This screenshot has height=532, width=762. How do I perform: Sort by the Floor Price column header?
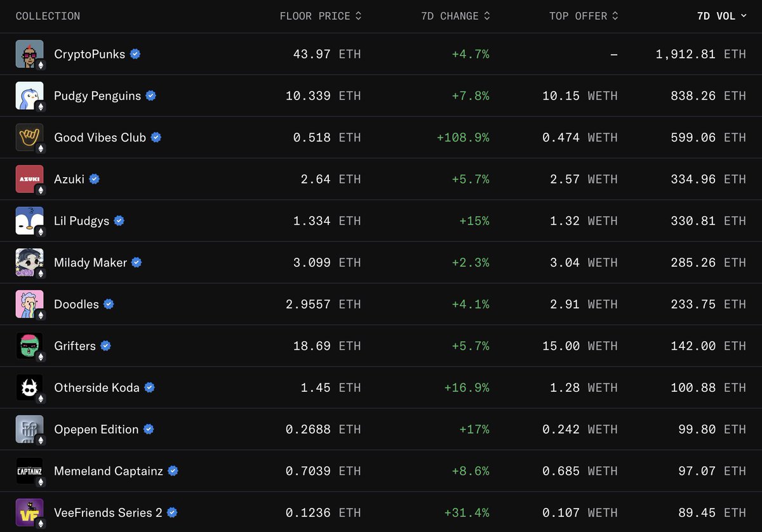(321, 16)
